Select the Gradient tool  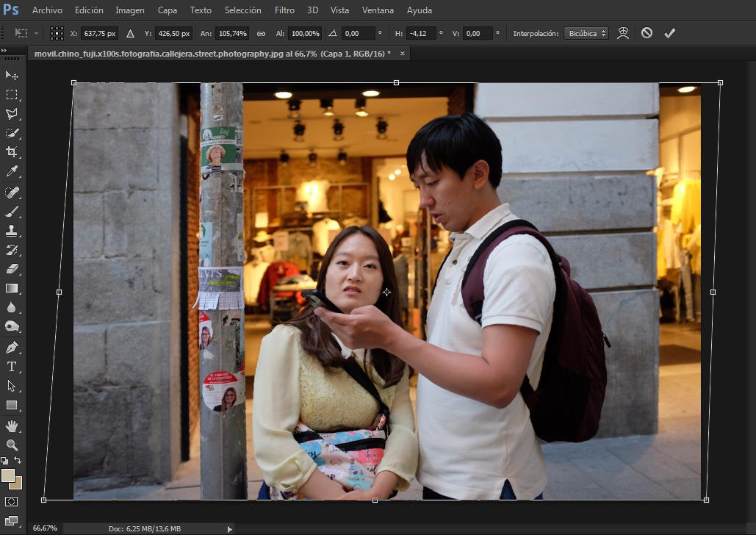point(12,289)
